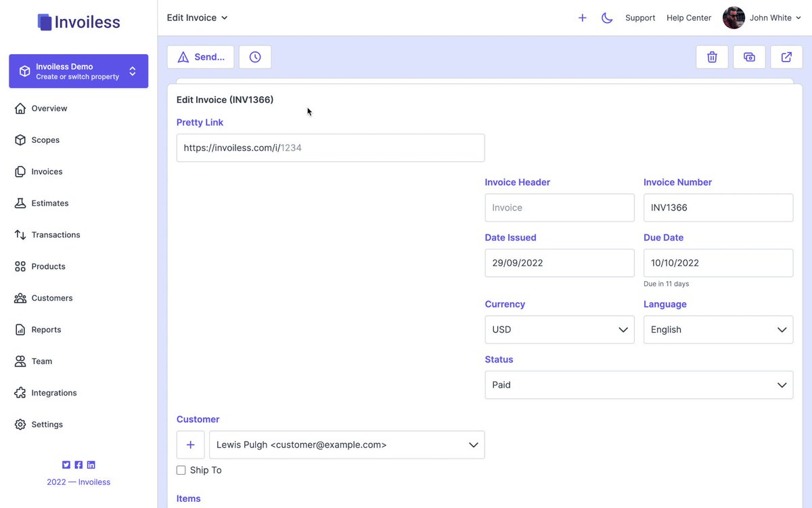Open the LinkedIn social icon
Viewport: 812px width, 508px height.
point(91,465)
